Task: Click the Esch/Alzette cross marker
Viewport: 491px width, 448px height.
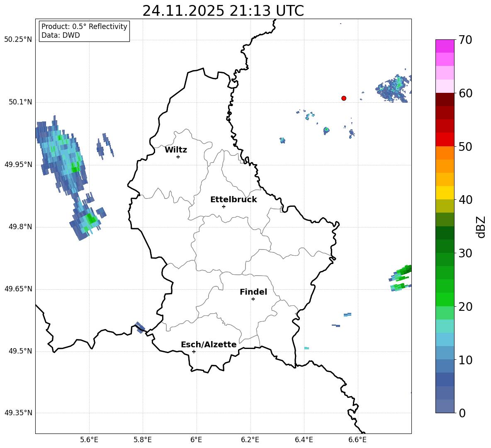Action: coord(194,351)
